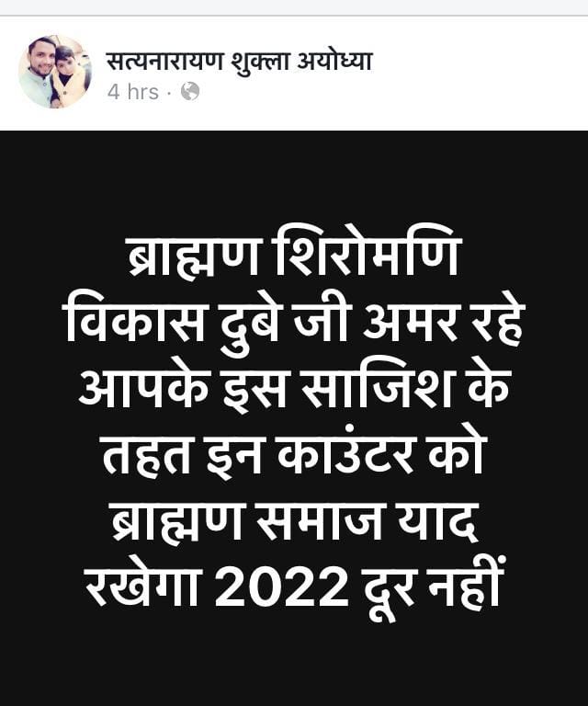Click the man's face in avatar
588x706 pixels.
[40, 59]
